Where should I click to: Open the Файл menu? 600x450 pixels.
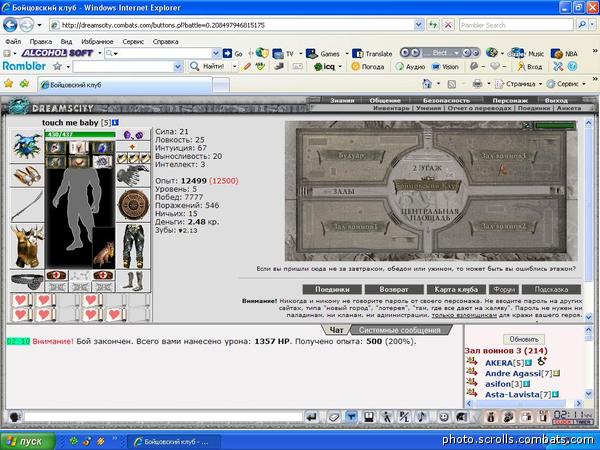pos(13,41)
